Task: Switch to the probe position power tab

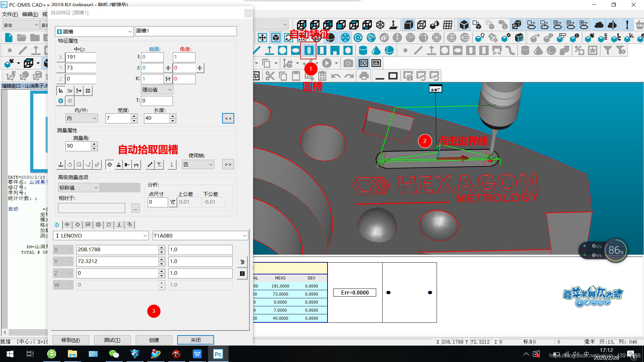Action: tap(57, 225)
